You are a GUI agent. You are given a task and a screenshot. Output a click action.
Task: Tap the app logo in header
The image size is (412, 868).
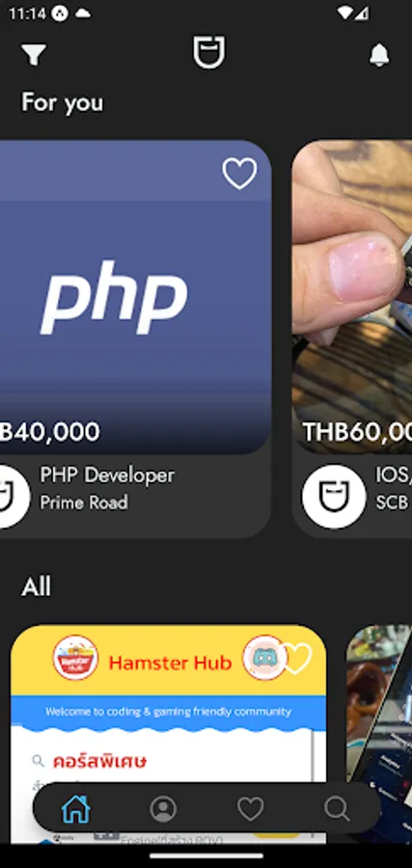pos(208,53)
